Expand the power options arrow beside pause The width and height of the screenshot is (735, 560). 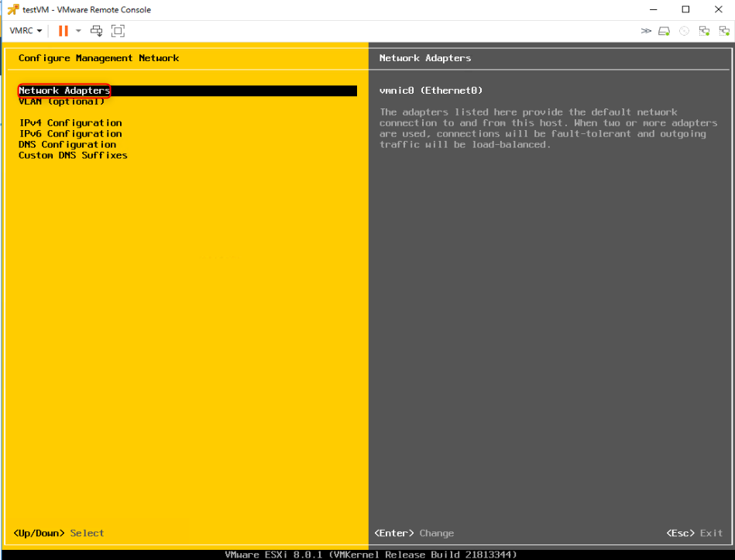(78, 31)
